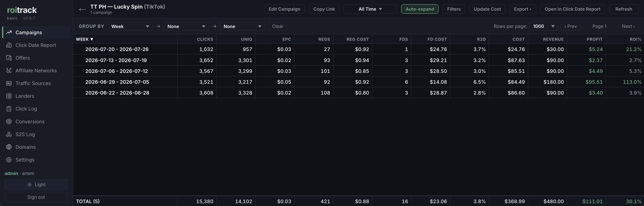Go to Click Date Report section
The width and height of the screenshot is (644, 206).
tap(36, 45)
